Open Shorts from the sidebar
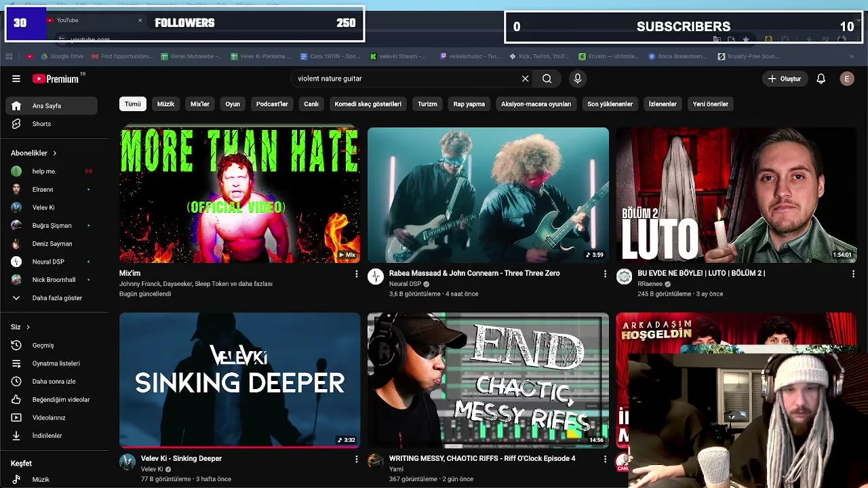The image size is (868, 488). 52,124
